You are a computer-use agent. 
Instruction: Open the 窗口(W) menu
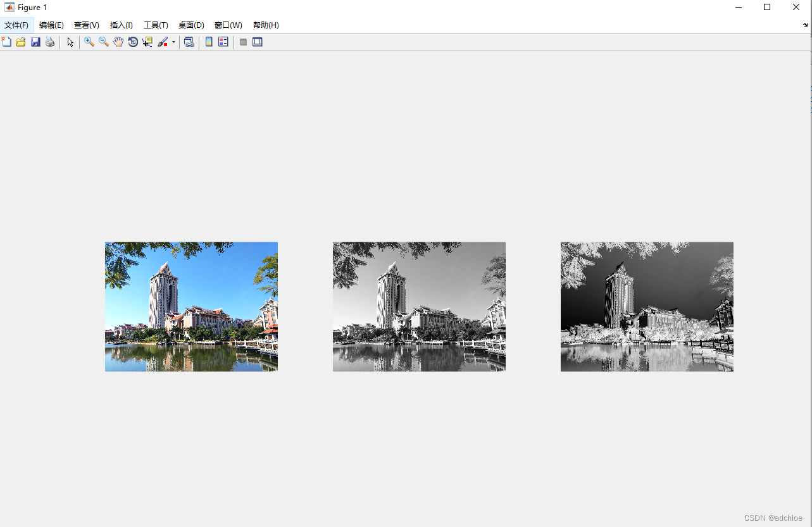pos(228,25)
